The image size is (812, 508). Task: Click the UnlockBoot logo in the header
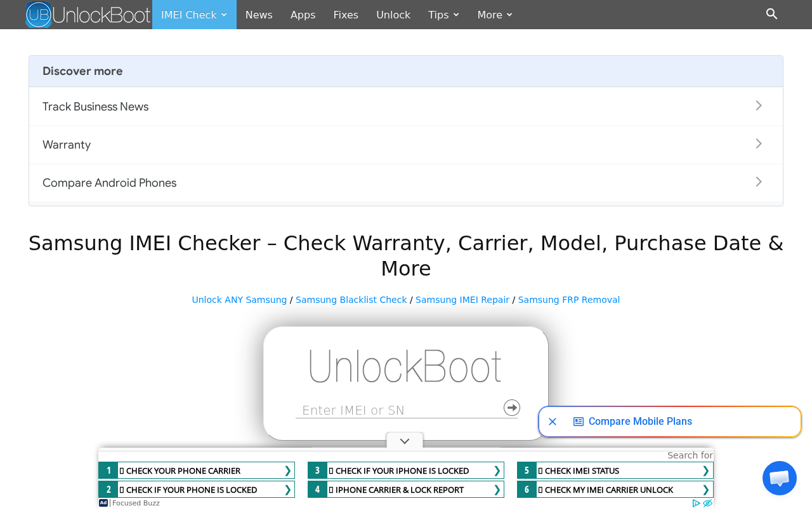tap(88, 15)
